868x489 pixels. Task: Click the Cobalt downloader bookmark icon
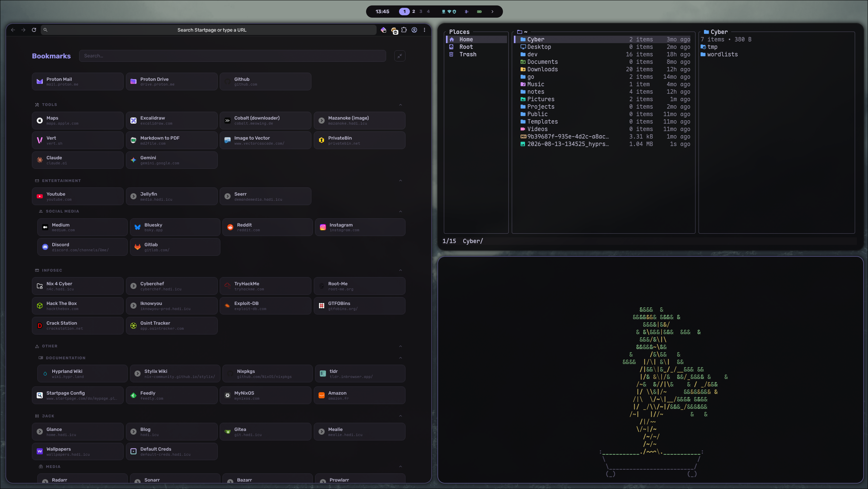[228, 121]
